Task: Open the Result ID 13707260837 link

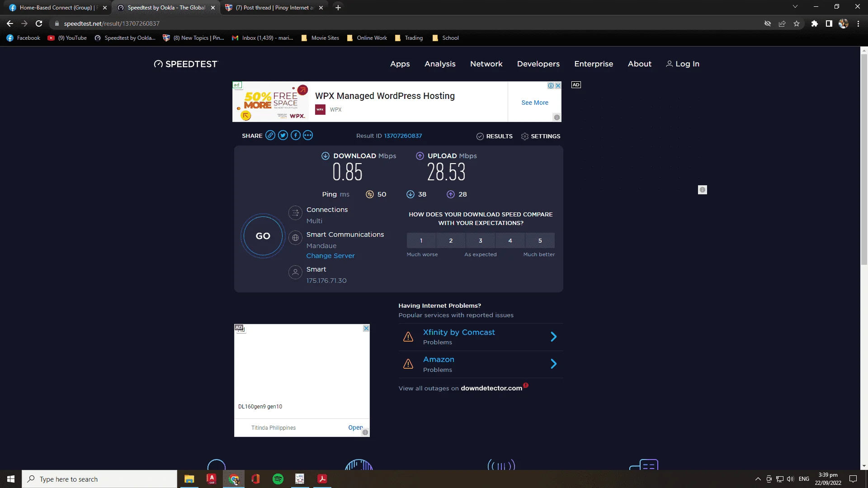Action: click(x=403, y=136)
